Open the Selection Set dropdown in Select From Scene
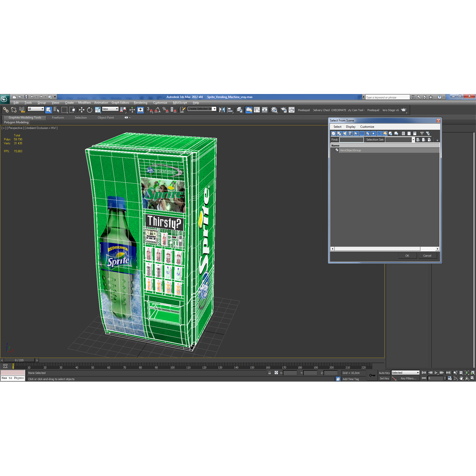Image resolution: width=476 pixels, height=476 pixels. tap(413, 140)
